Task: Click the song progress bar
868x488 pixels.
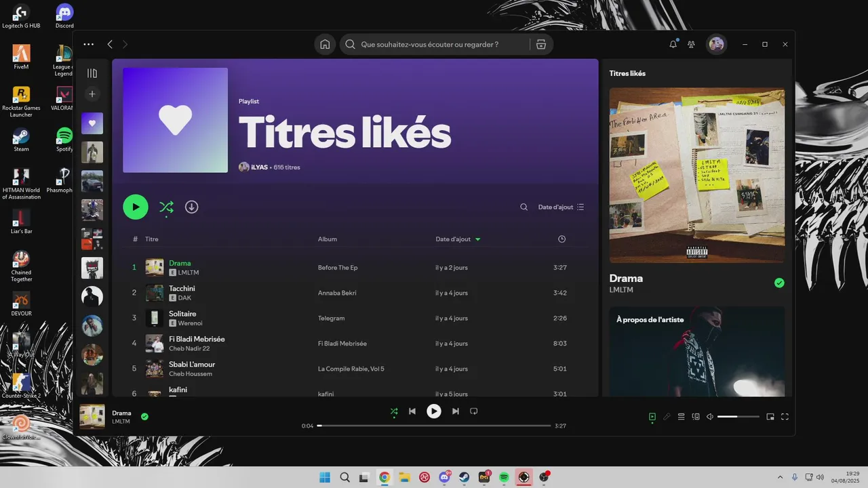Action: click(434, 426)
